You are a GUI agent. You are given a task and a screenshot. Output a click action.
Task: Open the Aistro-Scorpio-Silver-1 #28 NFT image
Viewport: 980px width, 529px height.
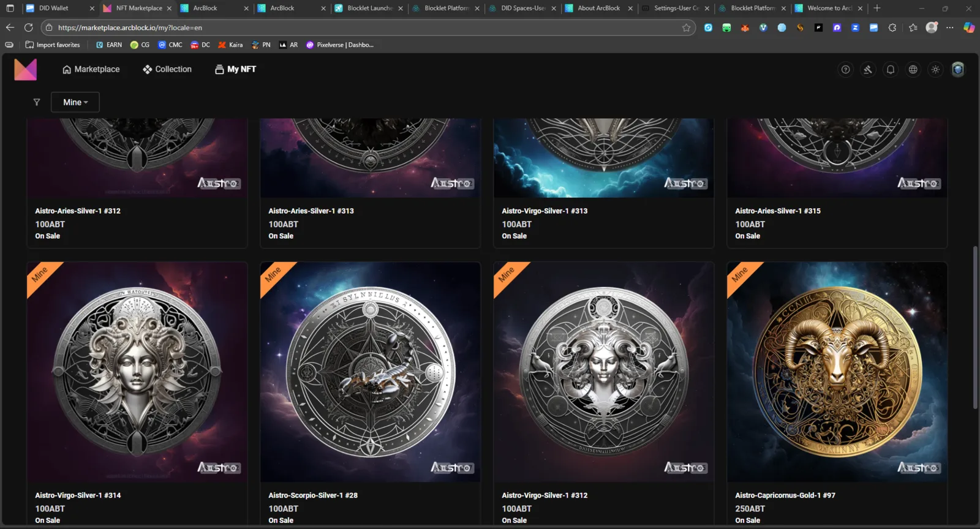pyautogui.click(x=371, y=372)
